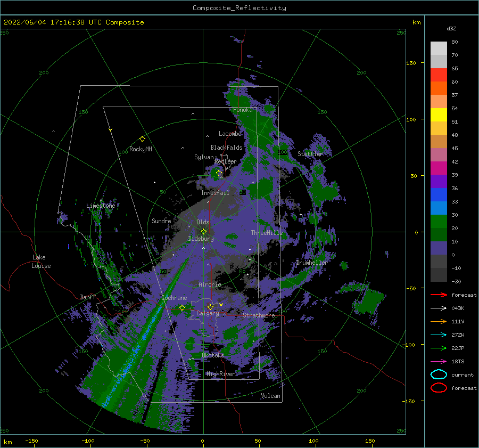This screenshot has width=479, height=448.
Task: Click the red forecast arrow in legend
Action: tap(439, 295)
